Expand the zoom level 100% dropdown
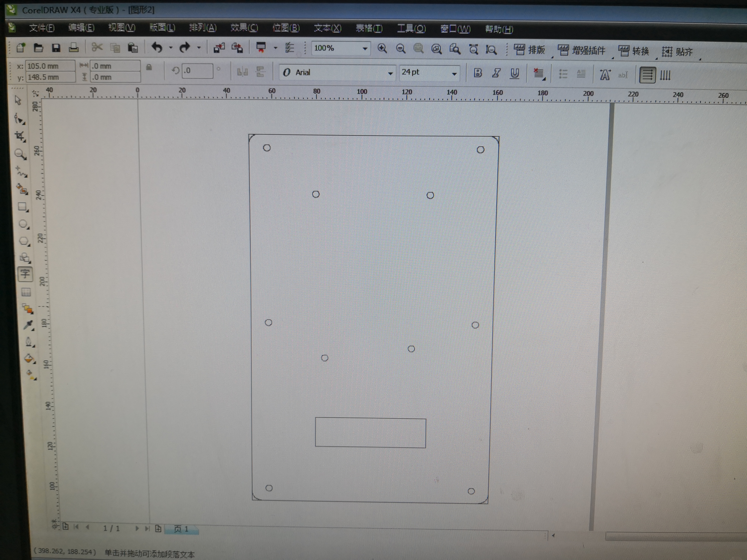This screenshot has height=560, width=747. coord(365,49)
